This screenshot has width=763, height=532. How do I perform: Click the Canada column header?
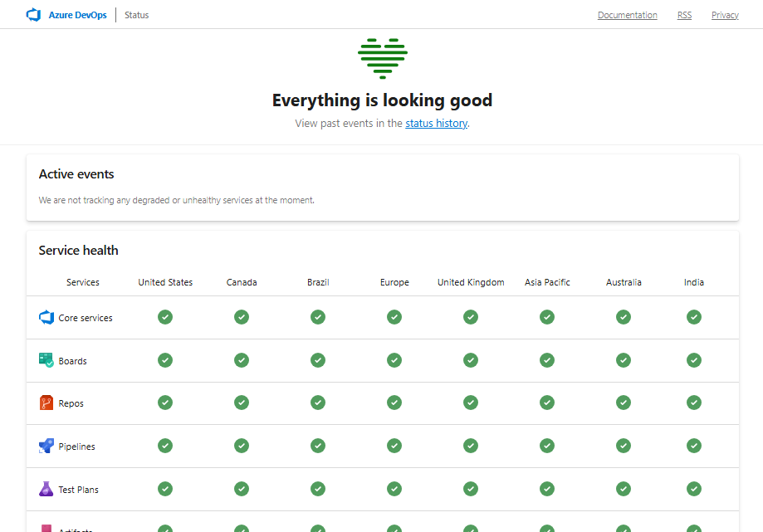click(242, 282)
